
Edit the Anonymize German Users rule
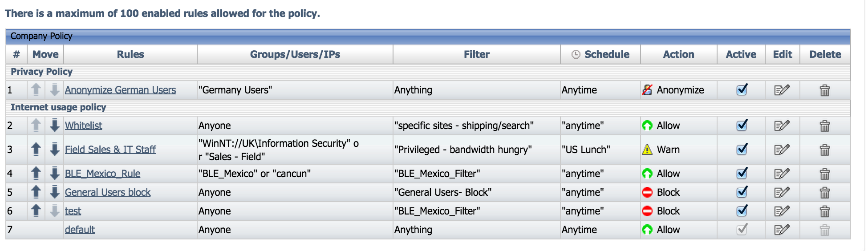pyautogui.click(x=782, y=90)
